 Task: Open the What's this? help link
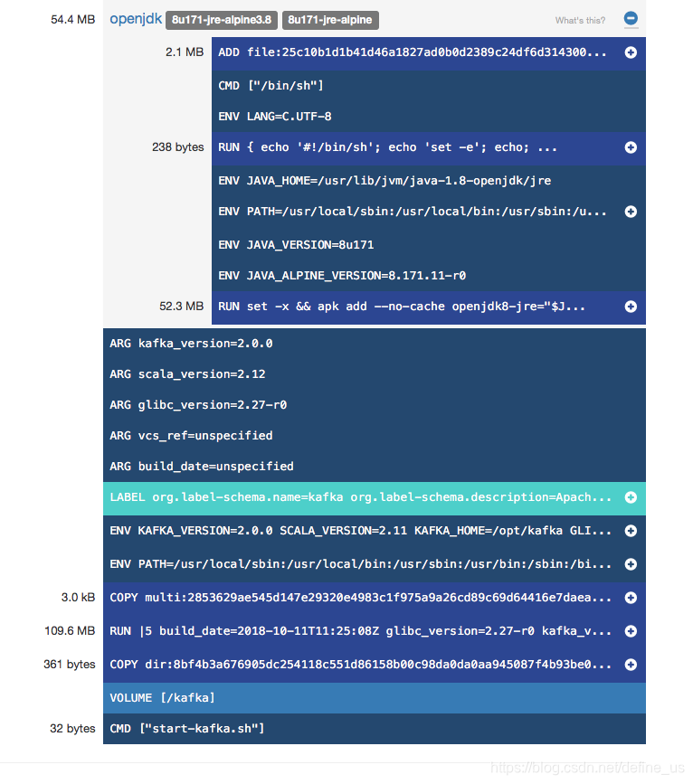pyautogui.click(x=580, y=21)
